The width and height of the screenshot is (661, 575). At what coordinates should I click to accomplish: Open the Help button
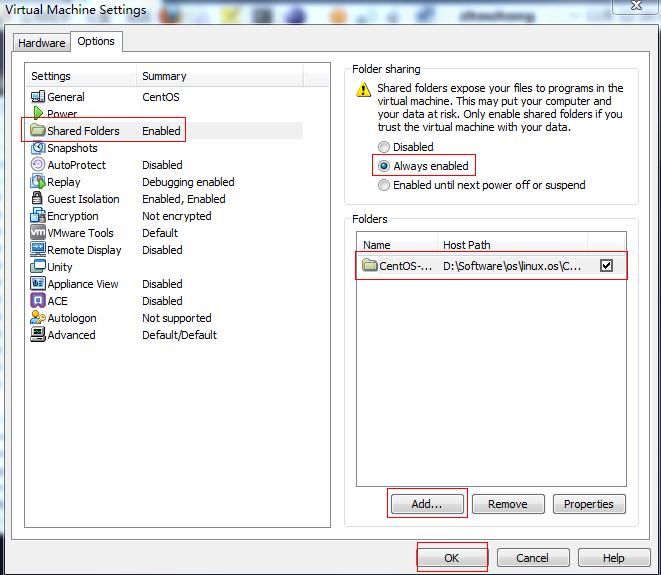614,558
